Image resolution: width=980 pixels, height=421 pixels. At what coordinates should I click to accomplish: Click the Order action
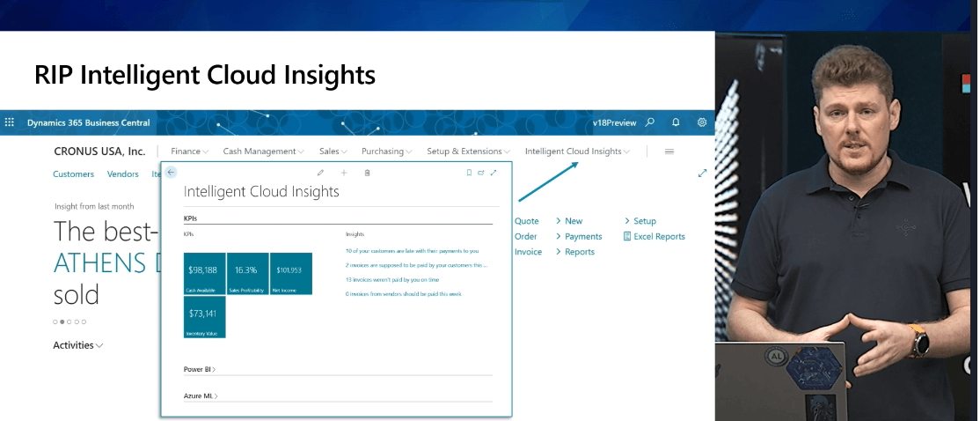coord(525,236)
